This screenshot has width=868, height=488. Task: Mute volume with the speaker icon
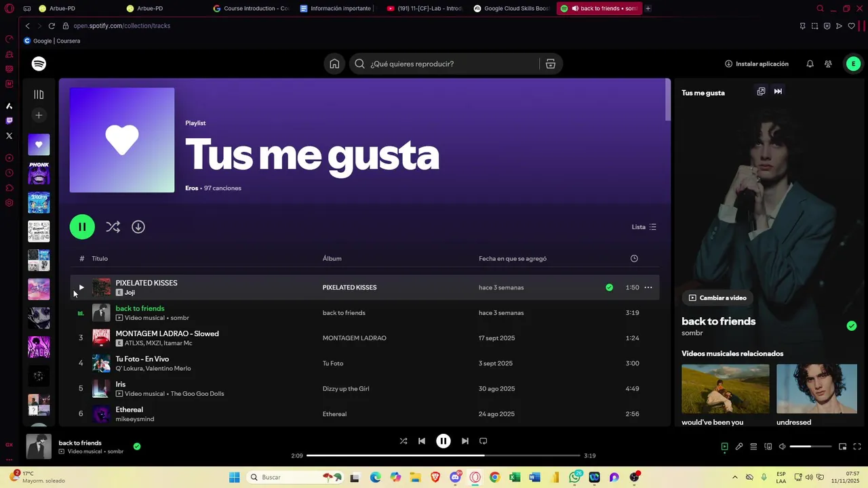point(782,447)
